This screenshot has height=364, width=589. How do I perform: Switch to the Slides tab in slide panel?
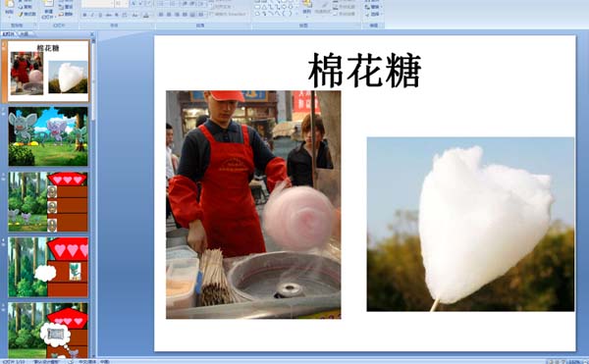pyautogui.click(x=9, y=34)
